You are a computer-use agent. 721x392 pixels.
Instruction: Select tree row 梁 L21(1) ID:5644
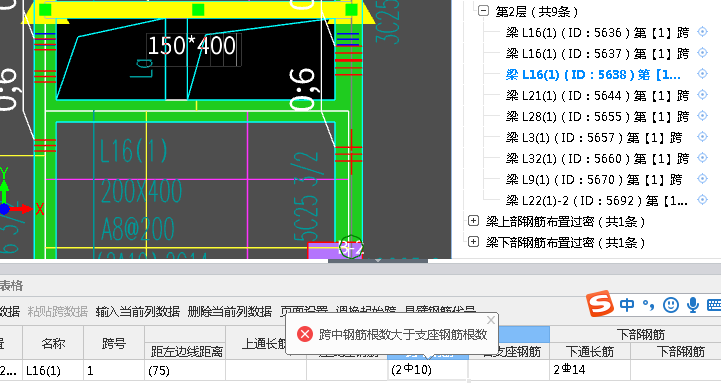[x=597, y=96]
